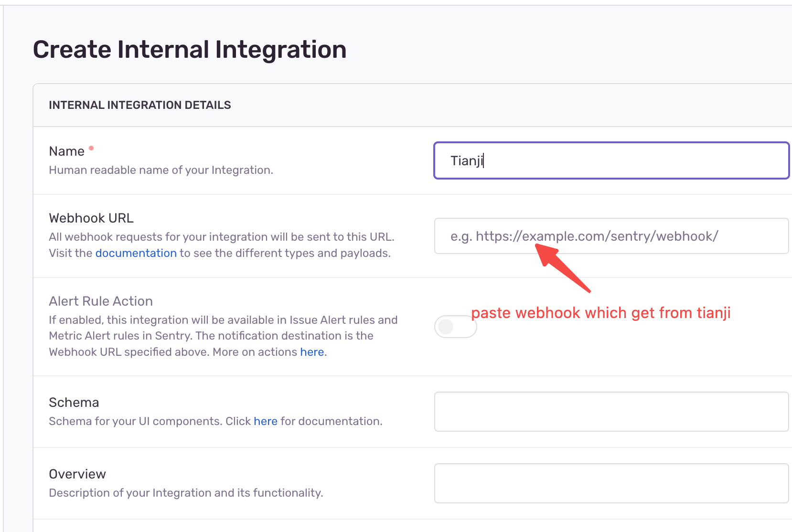Open the webhook documentation link
This screenshot has height=532, width=792.
point(136,253)
